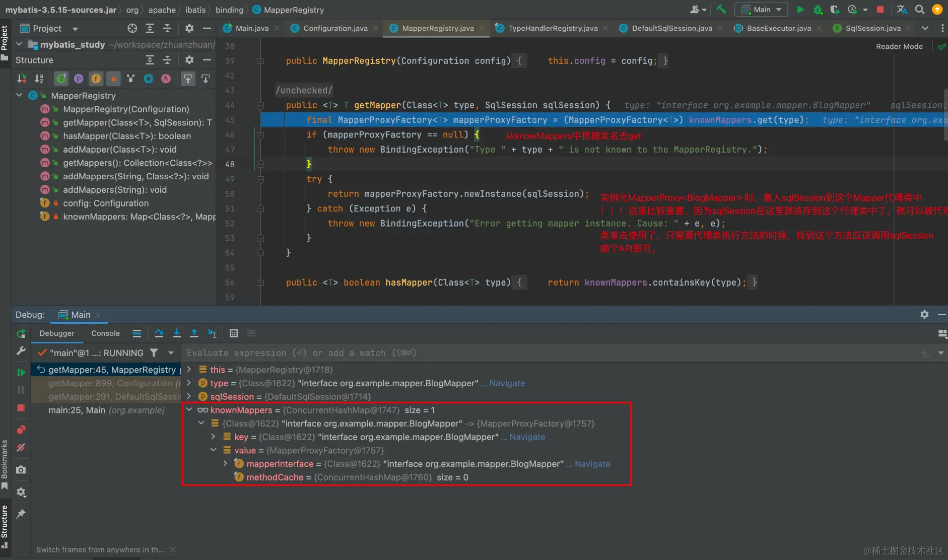Toggle Sort by Visibility in Structure
This screenshot has width=948, height=560.
click(x=22, y=79)
